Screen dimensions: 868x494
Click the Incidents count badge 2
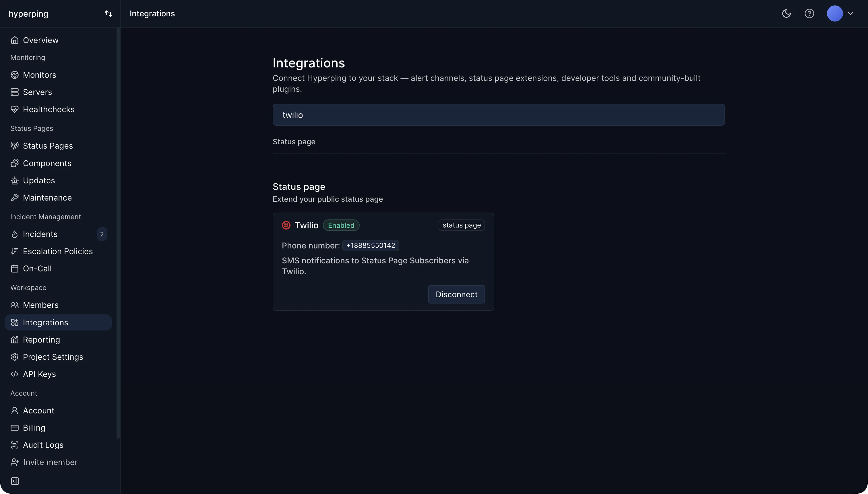pos(102,234)
